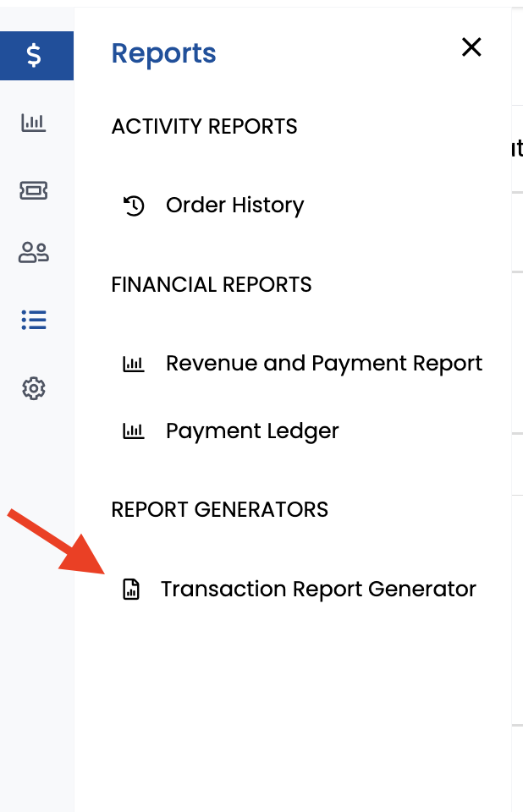
Task: Click chart icon beside Payment Ledger
Action: tap(133, 431)
